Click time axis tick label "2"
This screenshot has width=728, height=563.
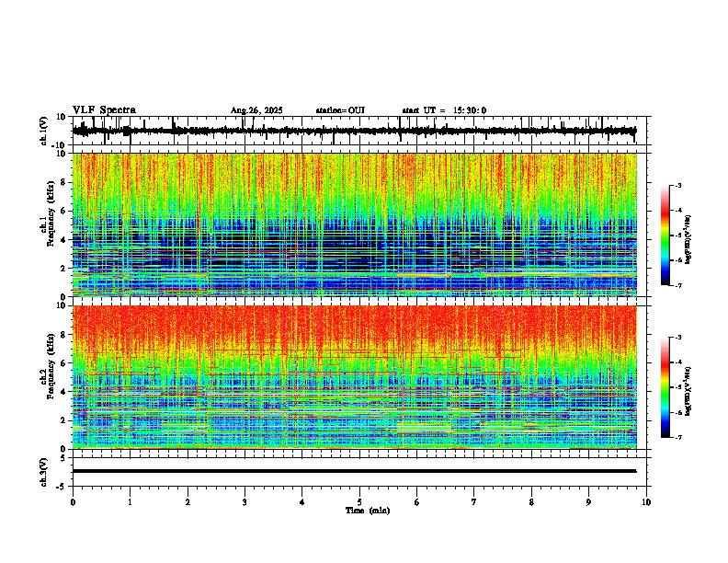[188, 502]
